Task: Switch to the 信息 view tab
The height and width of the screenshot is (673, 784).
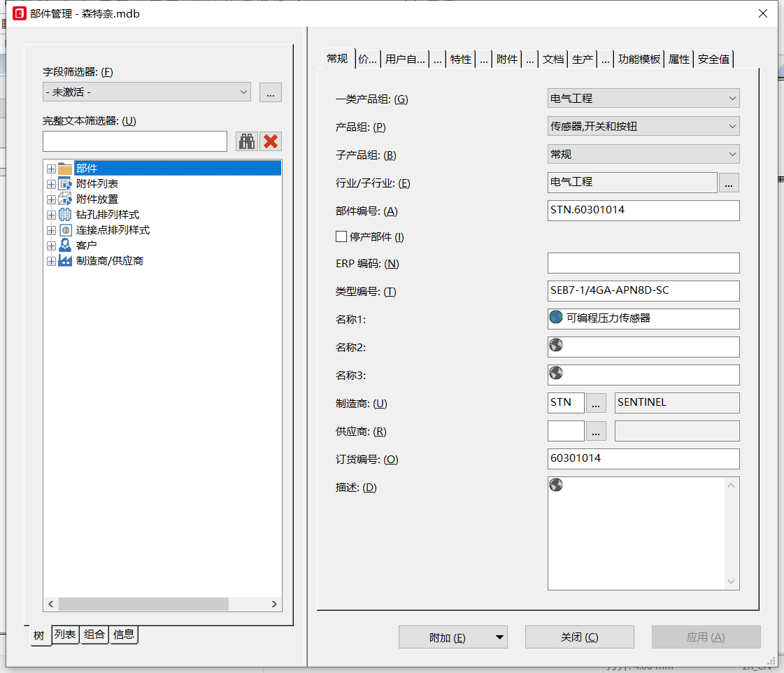Action: pyautogui.click(x=124, y=635)
